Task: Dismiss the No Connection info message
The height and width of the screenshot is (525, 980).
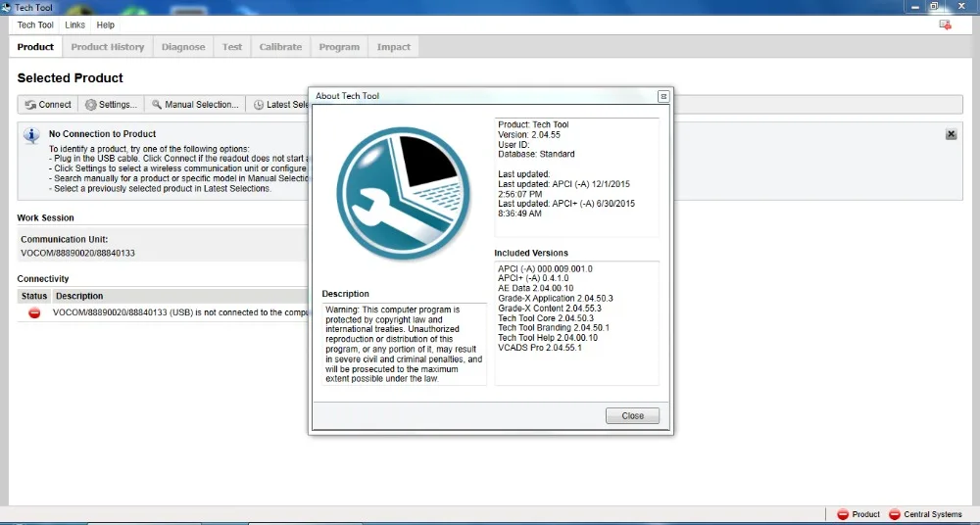Action: click(x=952, y=134)
